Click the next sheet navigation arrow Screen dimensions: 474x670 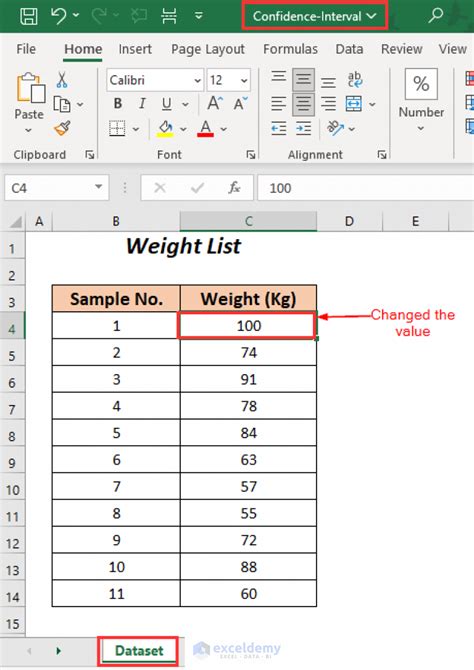point(59,651)
